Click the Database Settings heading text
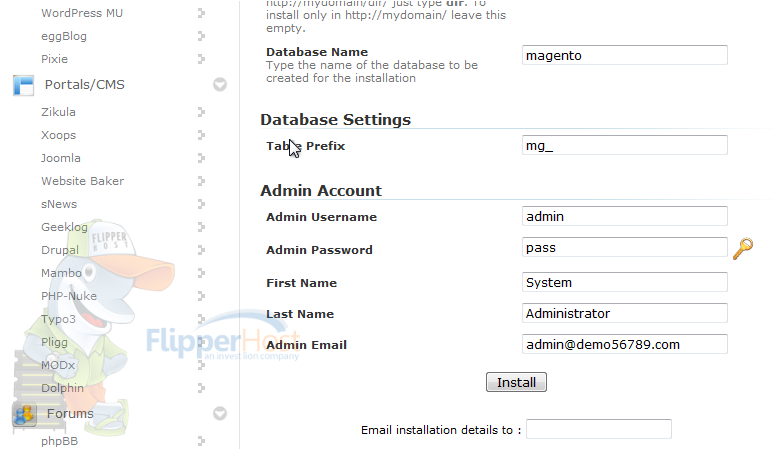Screen dimensions: 776x450 336,120
